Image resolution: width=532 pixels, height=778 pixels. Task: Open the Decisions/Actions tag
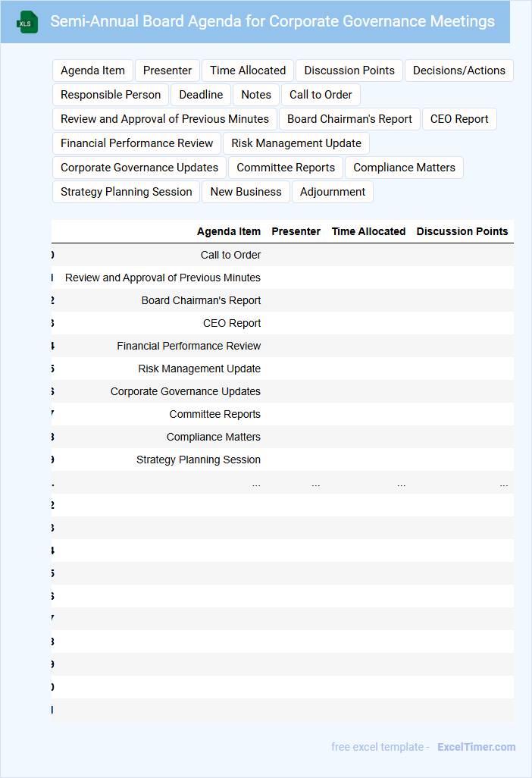click(x=458, y=71)
